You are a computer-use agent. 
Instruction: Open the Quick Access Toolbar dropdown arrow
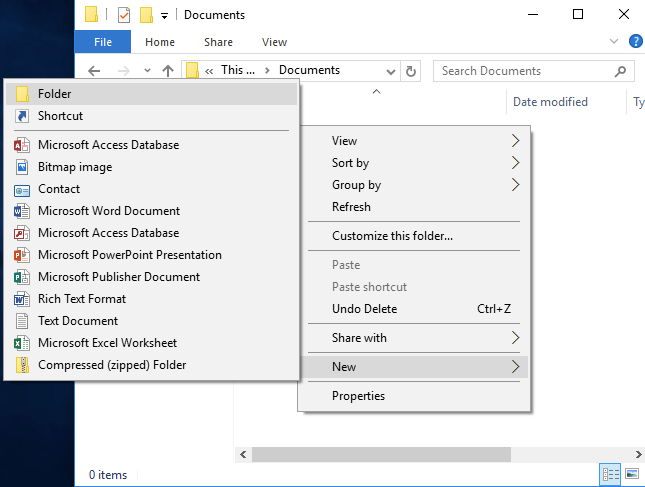click(164, 16)
